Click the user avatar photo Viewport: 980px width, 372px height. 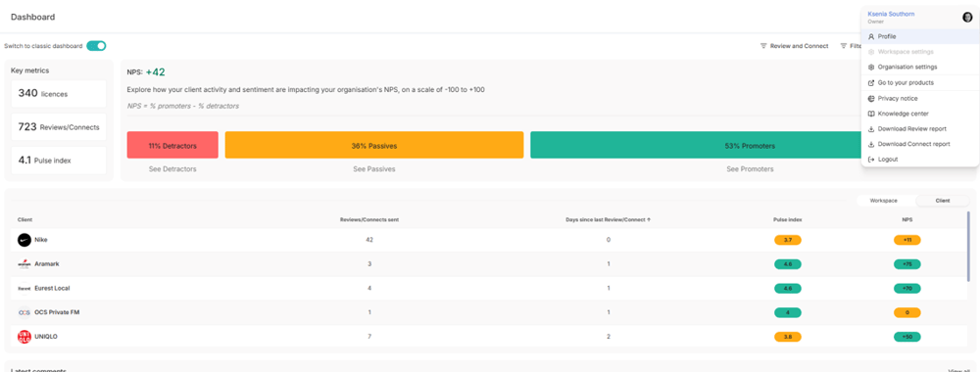pos(967,18)
